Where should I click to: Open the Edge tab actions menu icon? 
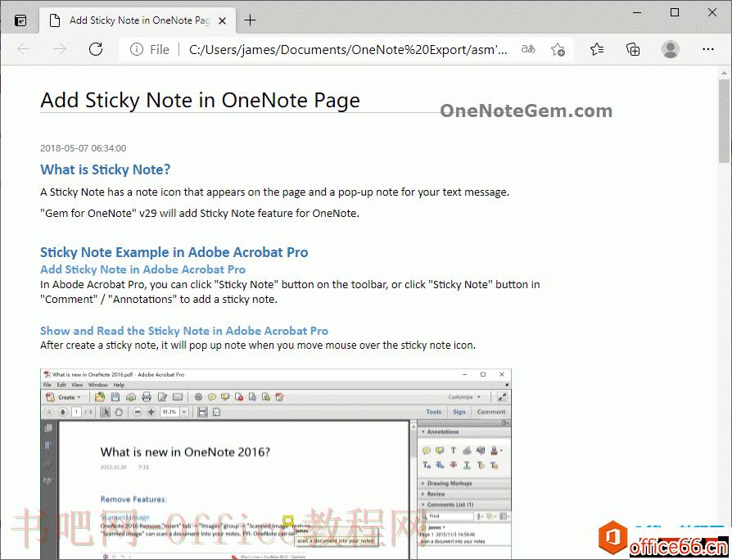coord(20,20)
